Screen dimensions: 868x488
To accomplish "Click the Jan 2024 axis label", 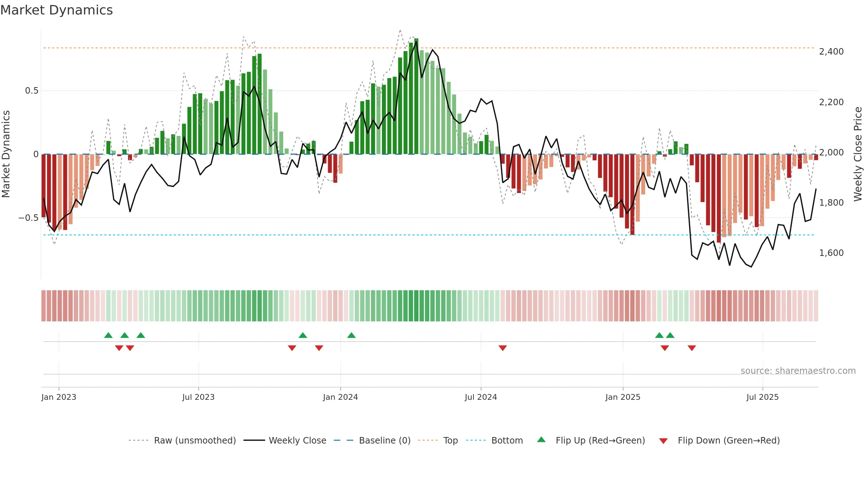I will (340, 397).
